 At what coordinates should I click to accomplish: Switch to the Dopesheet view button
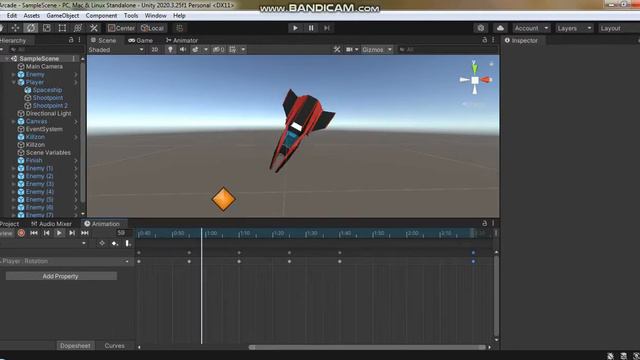tap(75, 346)
